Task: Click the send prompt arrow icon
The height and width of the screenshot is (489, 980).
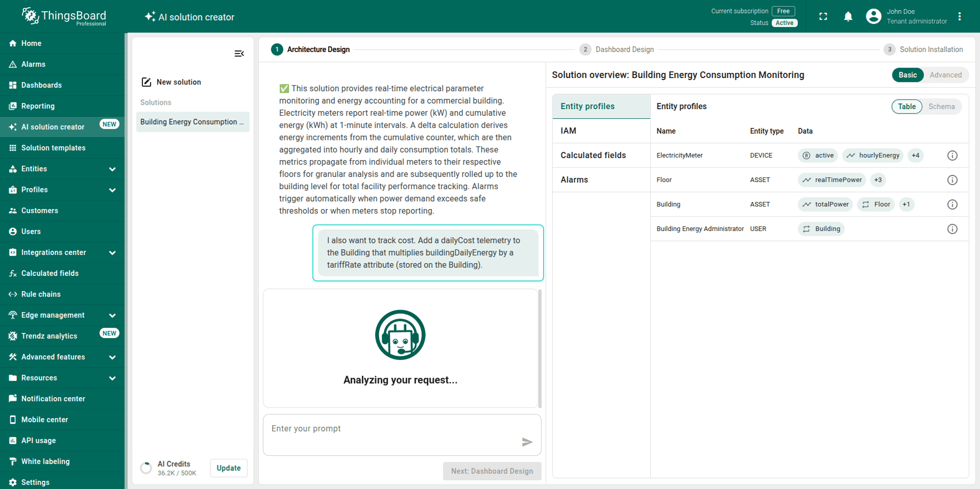Action: tap(527, 442)
